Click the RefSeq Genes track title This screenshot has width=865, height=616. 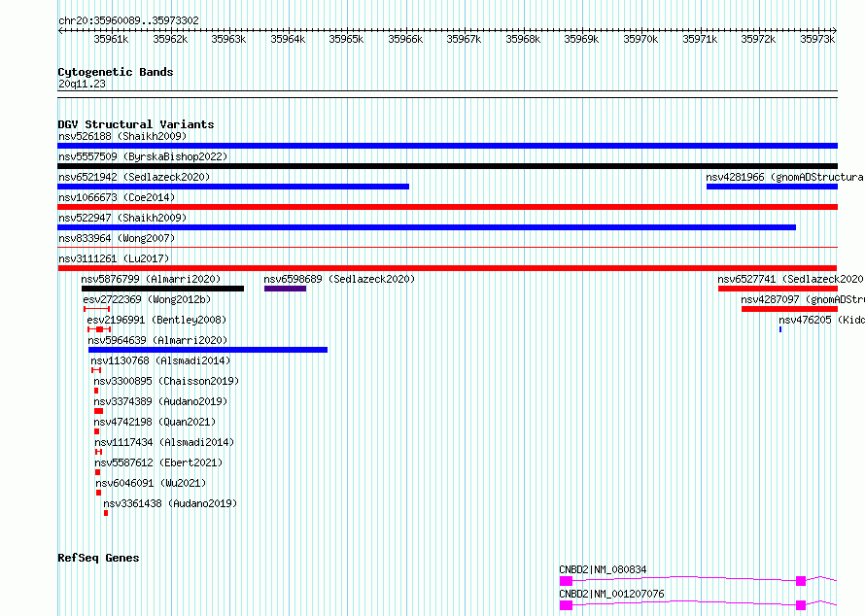coord(98,558)
